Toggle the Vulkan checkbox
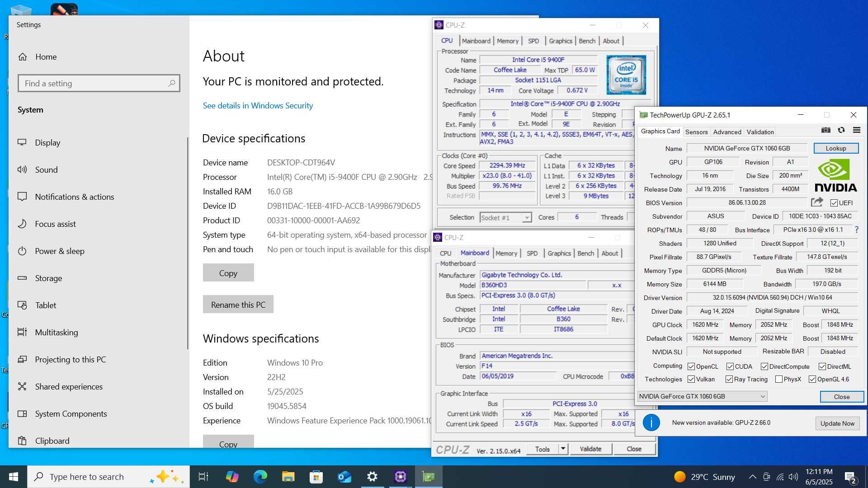 691,379
